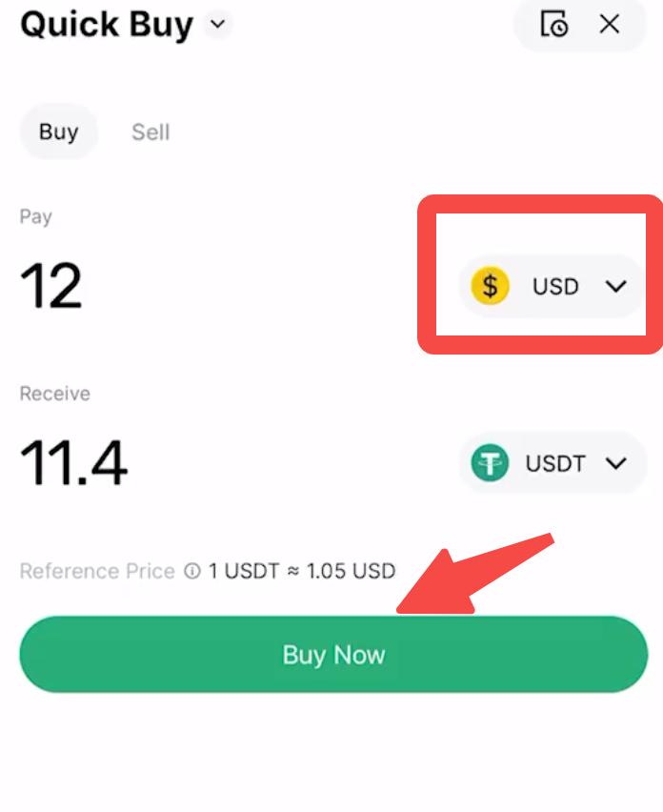Click the Pay amount field showing 12
This screenshot has width=663, height=812.
pos(51,286)
